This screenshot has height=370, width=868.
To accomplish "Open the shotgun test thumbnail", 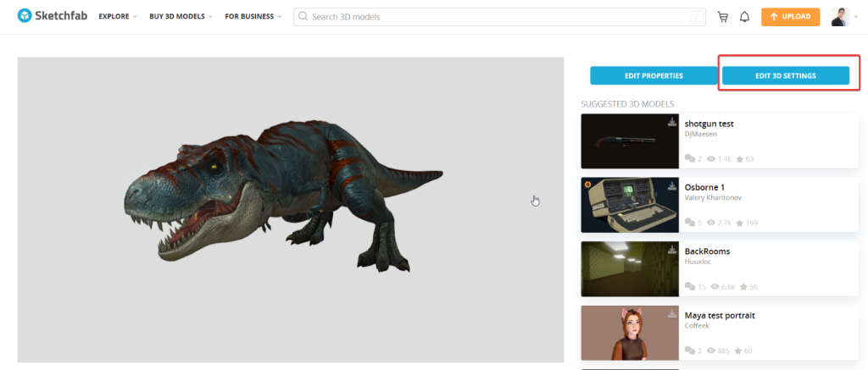I will pos(630,141).
